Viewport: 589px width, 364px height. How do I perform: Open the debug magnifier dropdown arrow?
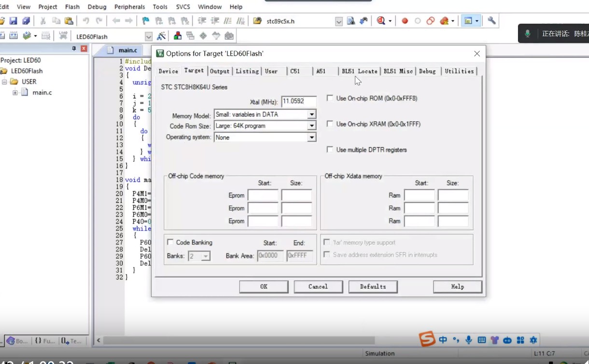(x=390, y=21)
